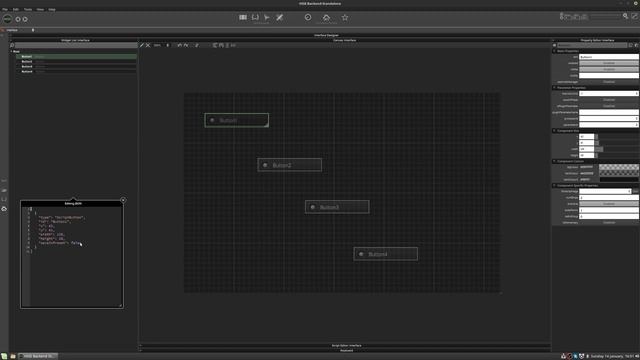Click the X cancel icon on canvas toolbar
640x360 pixels.
coord(148,45)
